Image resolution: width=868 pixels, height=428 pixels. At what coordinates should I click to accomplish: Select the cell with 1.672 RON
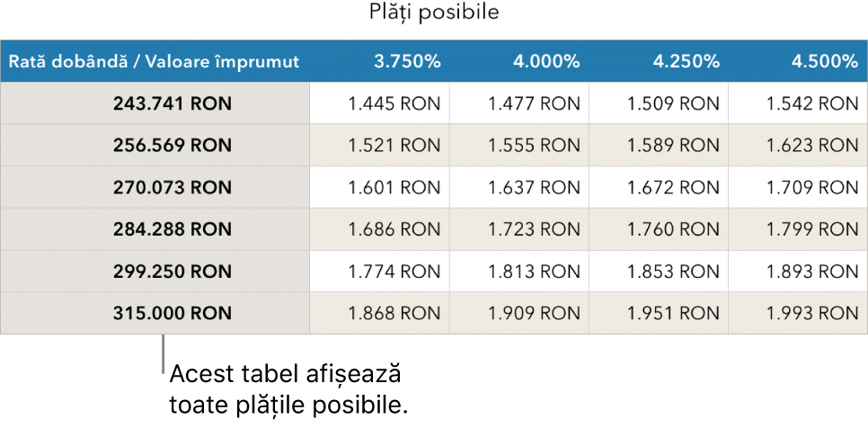(x=673, y=188)
